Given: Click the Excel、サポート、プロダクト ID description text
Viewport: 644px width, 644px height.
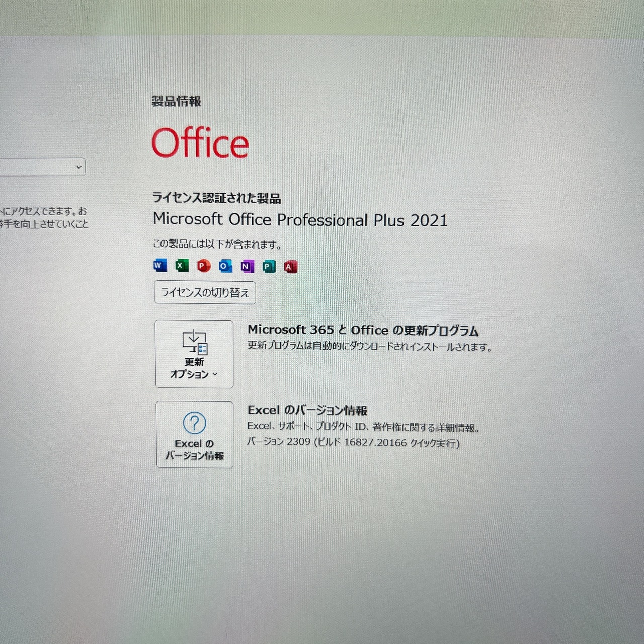Looking at the screenshot, I should point(364,427).
